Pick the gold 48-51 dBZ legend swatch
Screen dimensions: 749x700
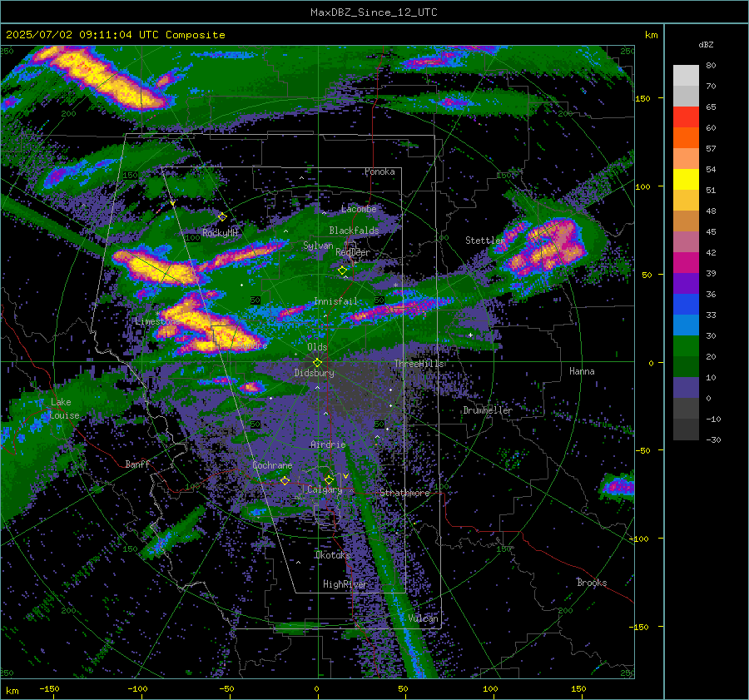686,201
